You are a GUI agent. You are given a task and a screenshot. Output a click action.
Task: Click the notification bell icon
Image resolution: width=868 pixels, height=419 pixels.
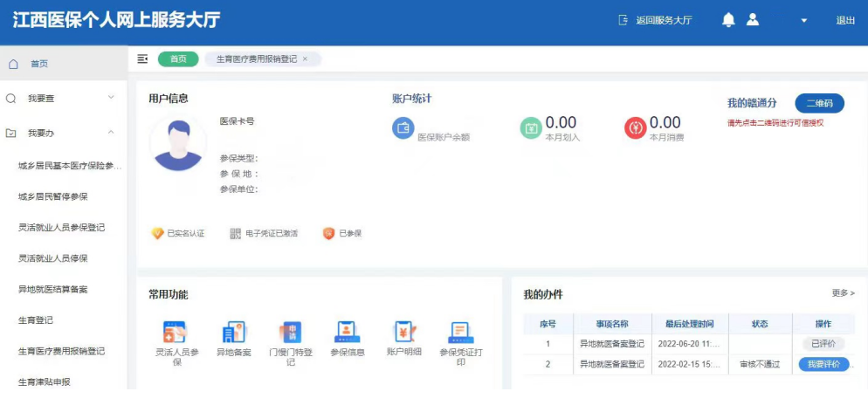[x=728, y=20]
